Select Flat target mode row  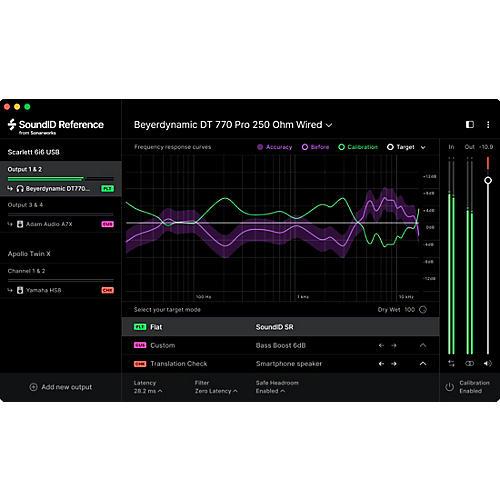[280, 327]
